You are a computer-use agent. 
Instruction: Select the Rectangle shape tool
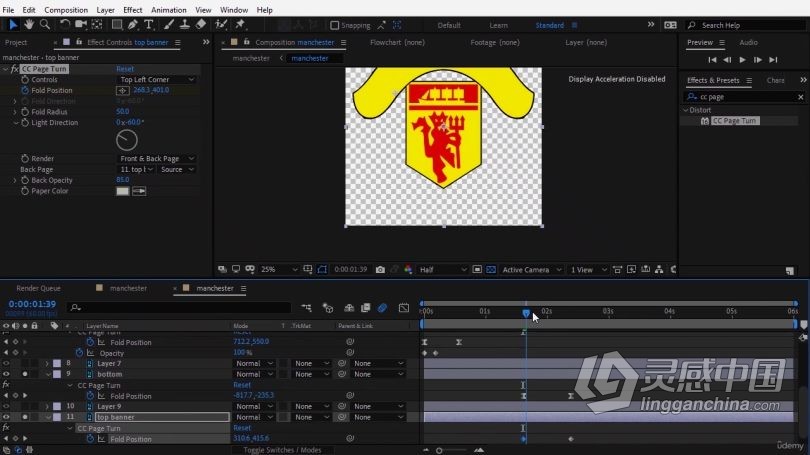117,24
